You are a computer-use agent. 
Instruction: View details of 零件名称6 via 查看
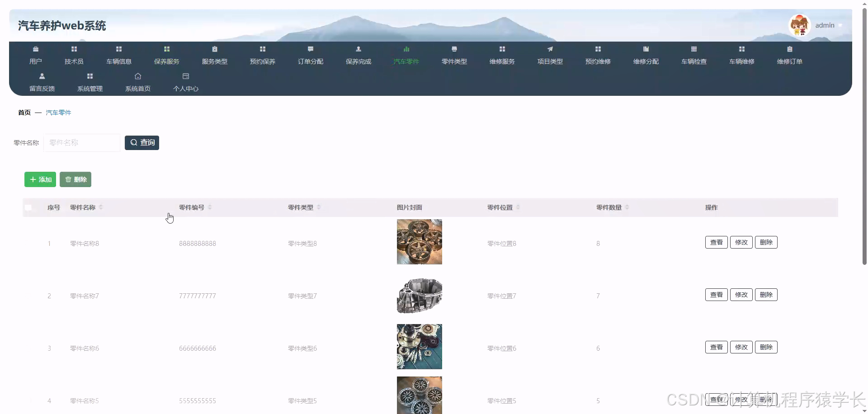pos(717,347)
